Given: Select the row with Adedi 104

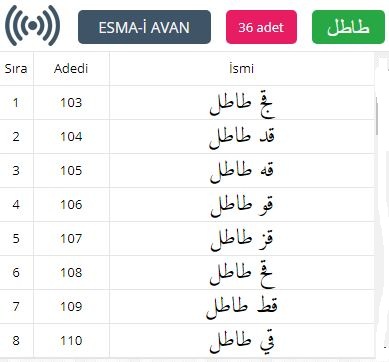Looking at the screenshot, I should click(187, 137).
